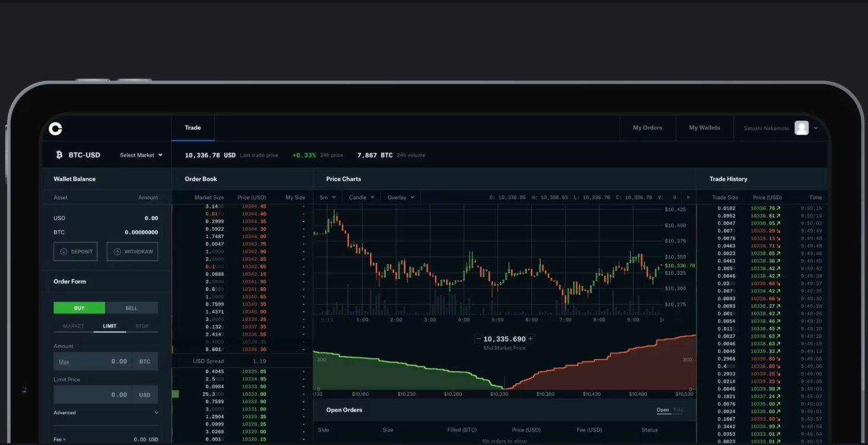Focus the Amount BTC input field
Image resolution: width=868 pixels, height=445 pixels.
(106, 361)
